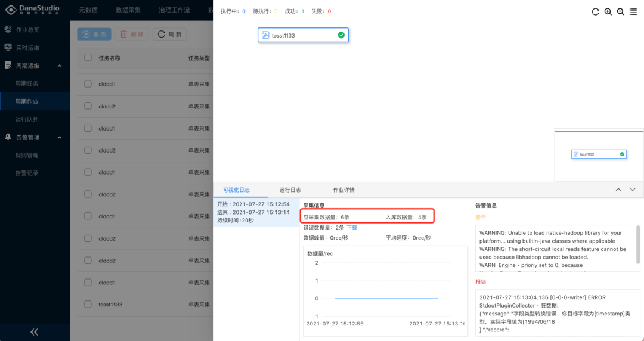Click the 任务名称 column header
This screenshot has height=341, width=644.
(109, 58)
